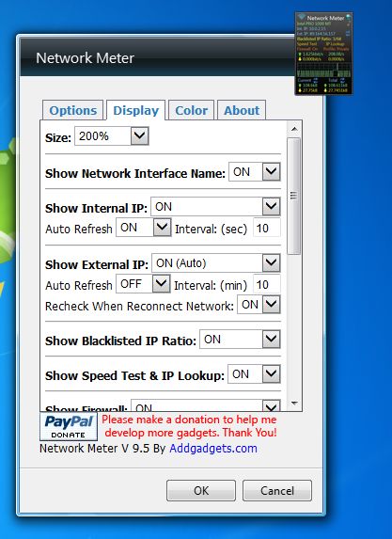
Task: Click the OK button
Action: 201,490
